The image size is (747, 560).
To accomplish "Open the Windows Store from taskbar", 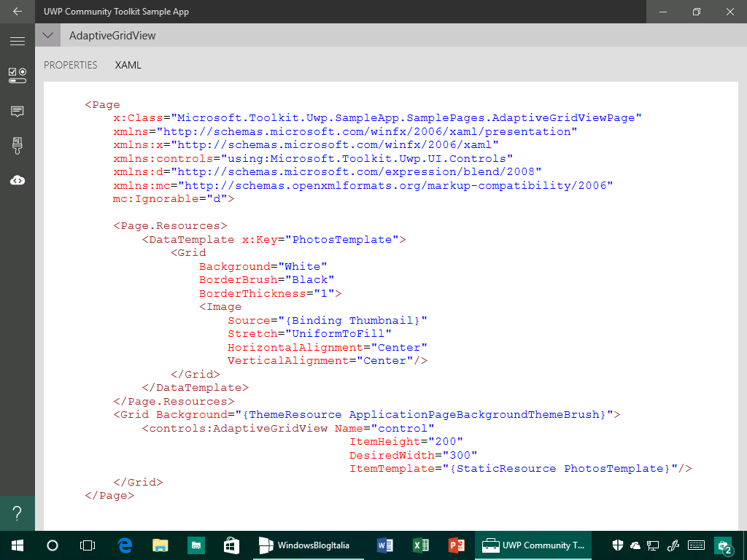I will (231, 545).
